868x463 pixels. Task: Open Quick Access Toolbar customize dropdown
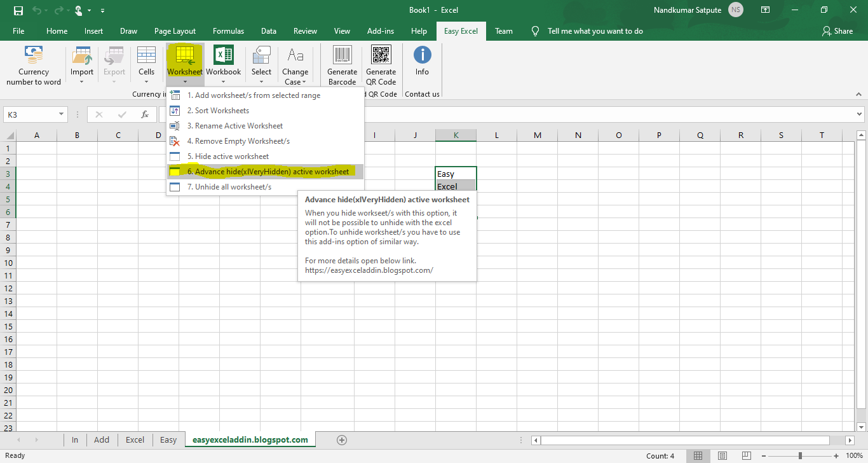103,10
